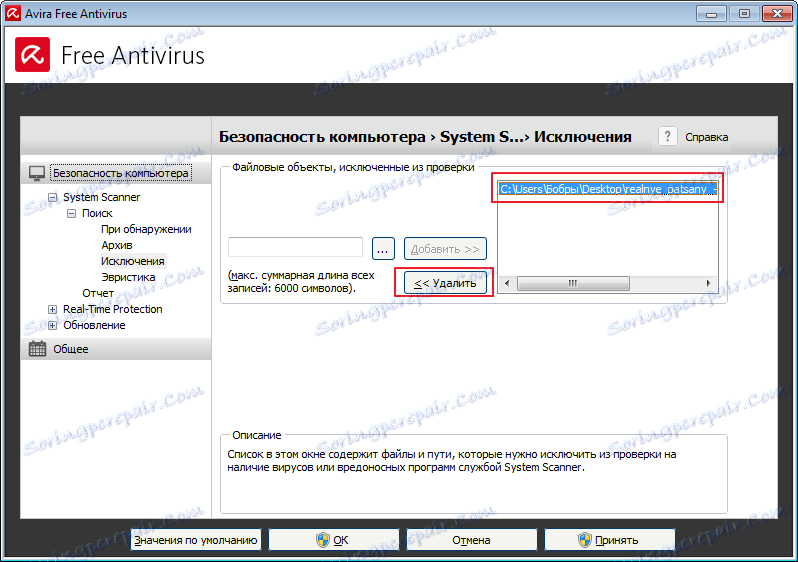Open the Безопасность компьютера section
798x562 pixels.
pyautogui.click(x=121, y=173)
